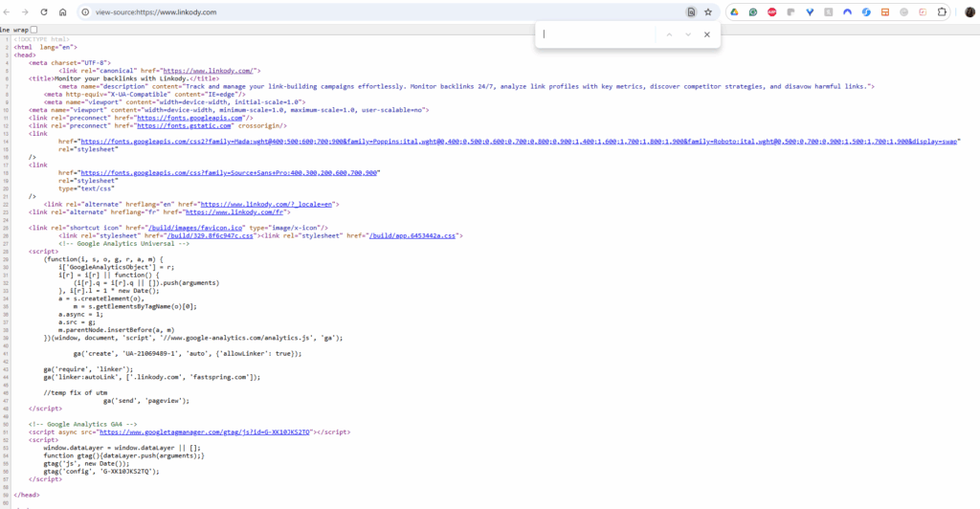980x509 pixels.
Task: Click the '//temp fix of utm' comment
Action: pos(75,393)
